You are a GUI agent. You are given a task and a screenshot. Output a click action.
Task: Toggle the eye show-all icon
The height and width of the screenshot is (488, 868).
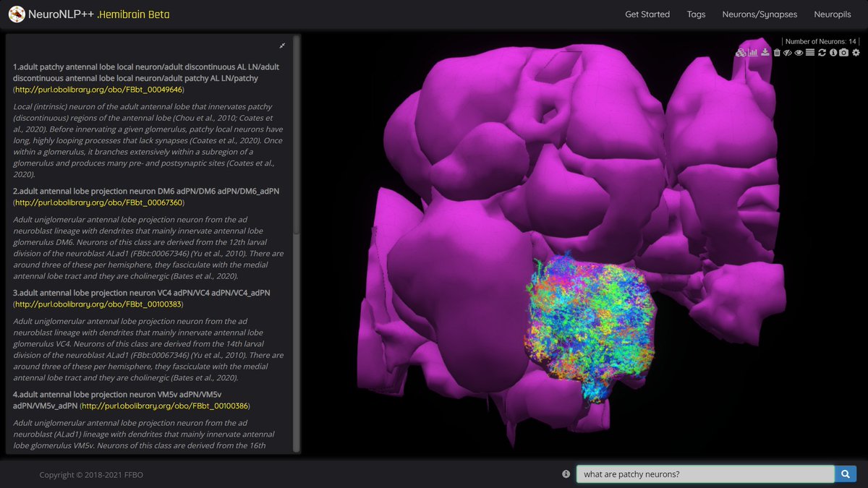(799, 53)
